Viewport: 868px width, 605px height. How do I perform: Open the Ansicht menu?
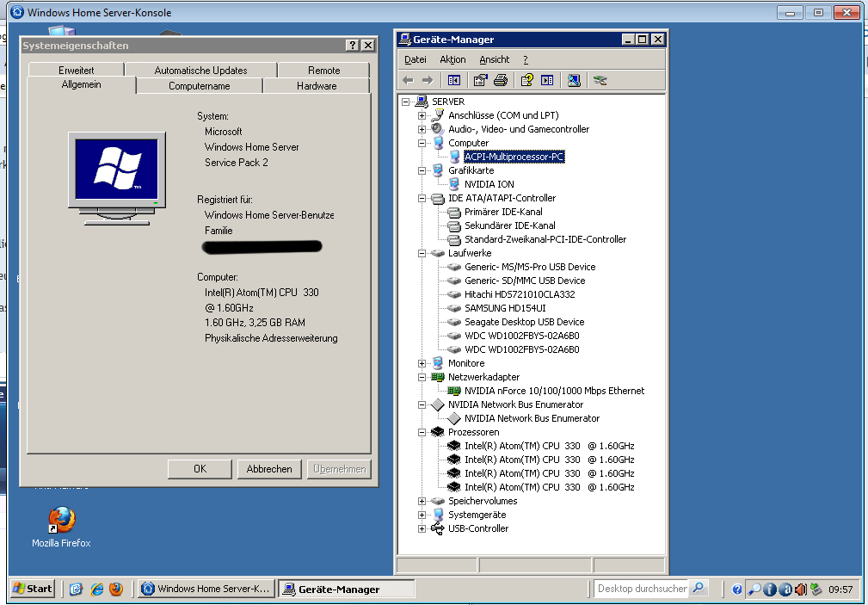click(494, 60)
